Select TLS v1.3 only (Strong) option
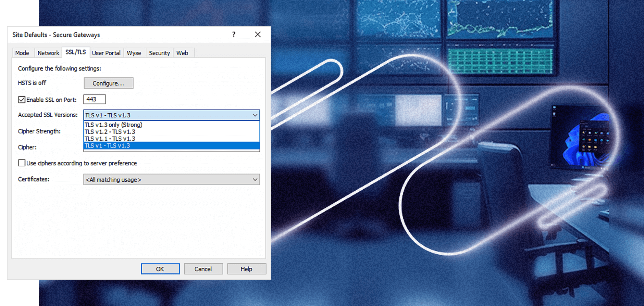 pyautogui.click(x=172, y=125)
